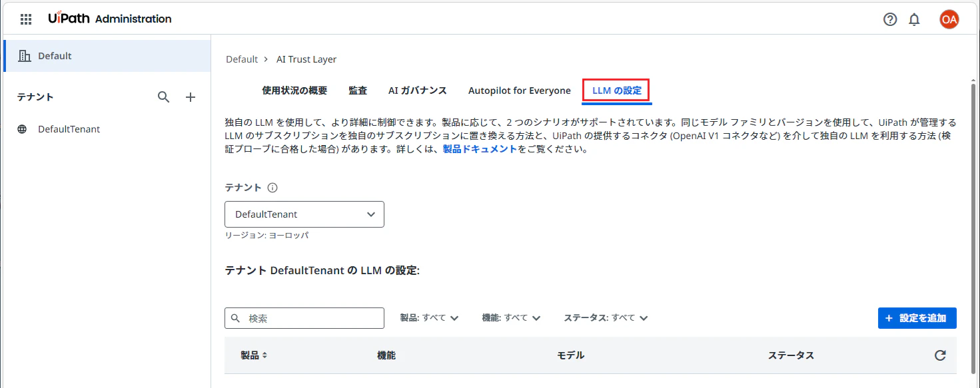Click the tenant search magnifier icon
Image resolution: width=980 pixels, height=388 pixels.
point(164,97)
